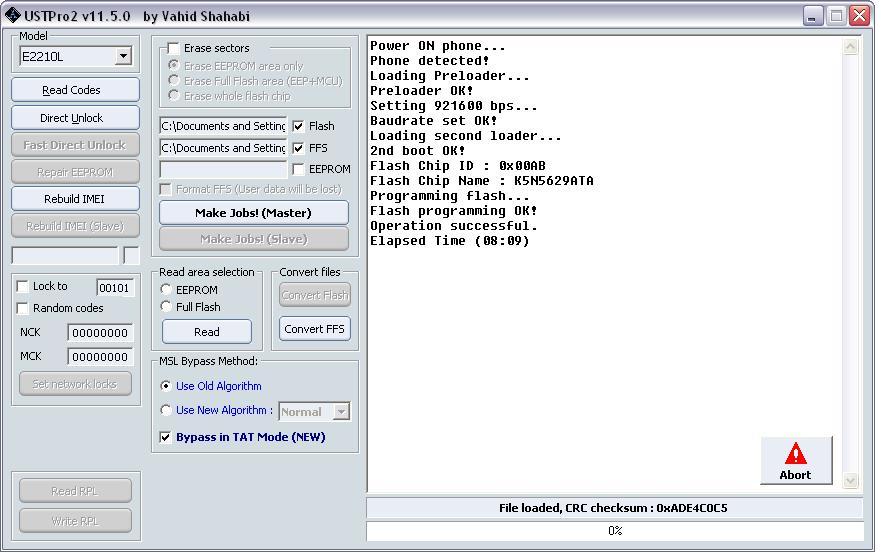Click log line 'Elapsed Time (08:09)'
Screen dimensions: 877x552
pos(450,241)
